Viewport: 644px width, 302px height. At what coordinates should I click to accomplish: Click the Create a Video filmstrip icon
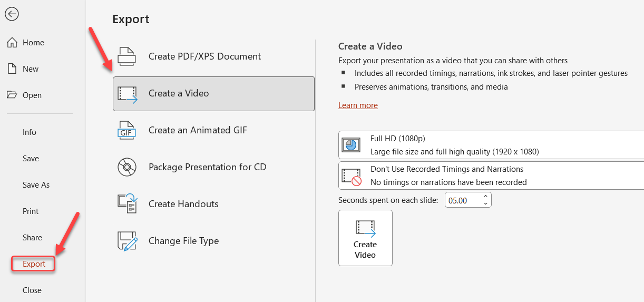pos(127,94)
